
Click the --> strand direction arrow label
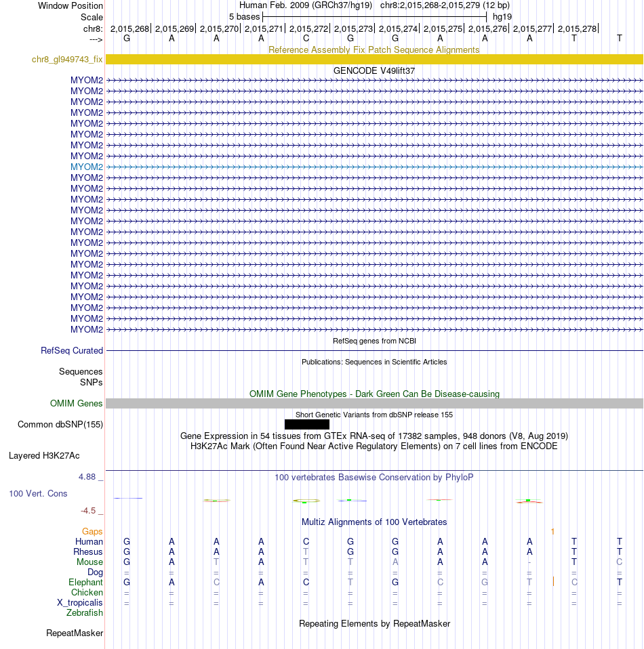coord(96,39)
